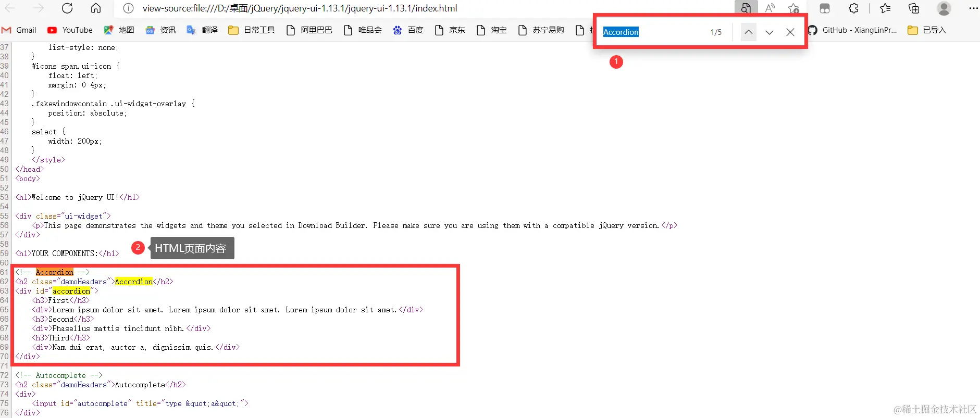Click the find box containing Accordion

click(651, 32)
